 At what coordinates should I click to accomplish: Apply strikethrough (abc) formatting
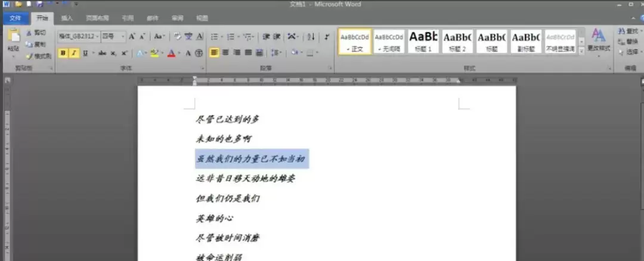(103, 53)
